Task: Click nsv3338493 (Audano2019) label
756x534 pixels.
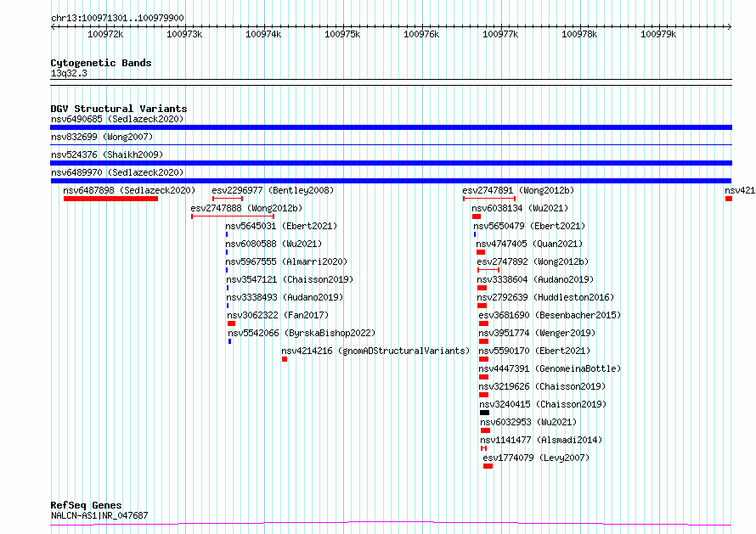Action: click(x=285, y=297)
